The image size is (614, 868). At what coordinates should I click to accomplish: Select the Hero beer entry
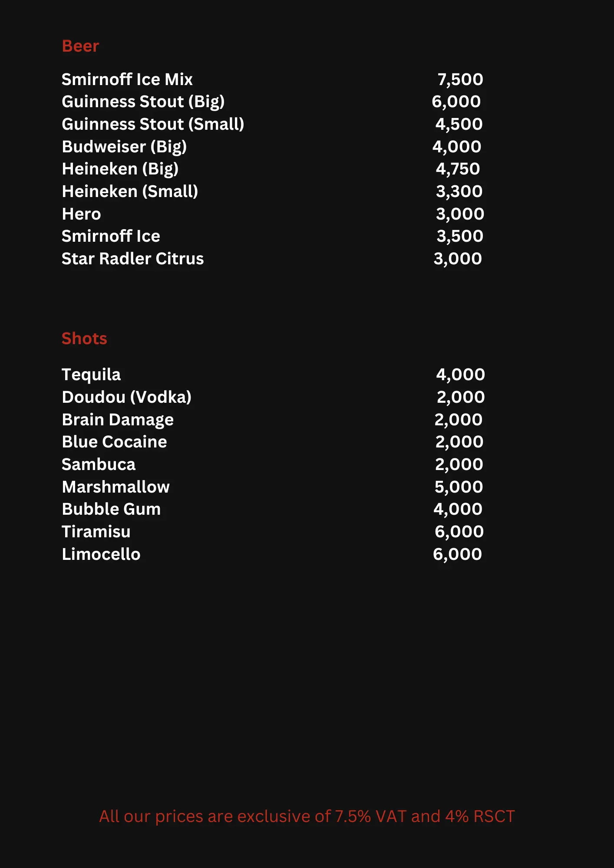tap(81, 214)
